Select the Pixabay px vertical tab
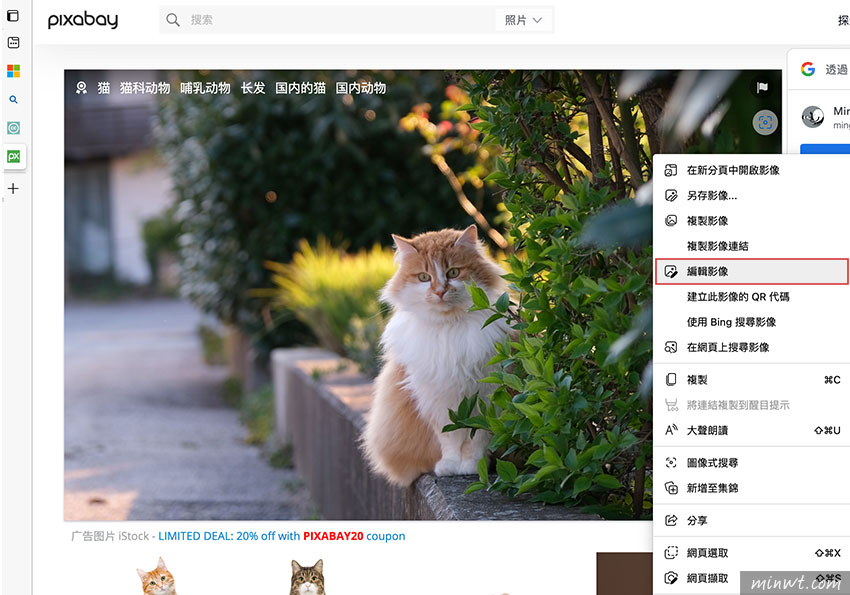 [14, 157]
